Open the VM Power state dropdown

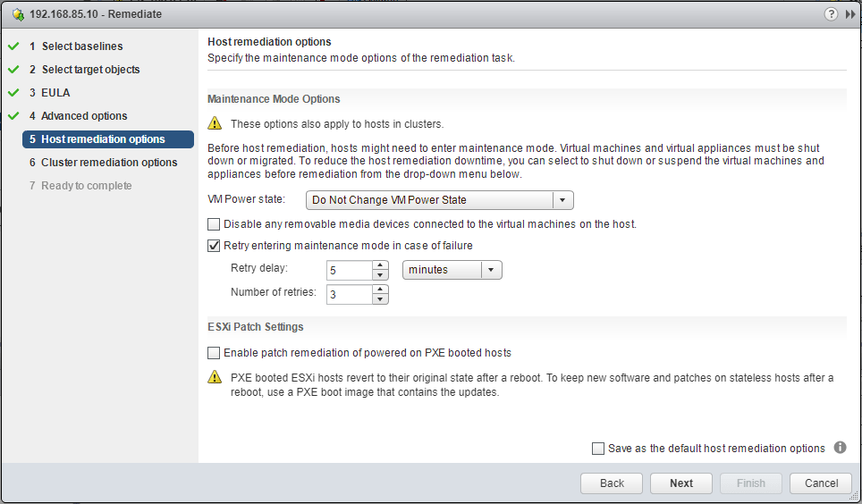[x=439, y=200]
